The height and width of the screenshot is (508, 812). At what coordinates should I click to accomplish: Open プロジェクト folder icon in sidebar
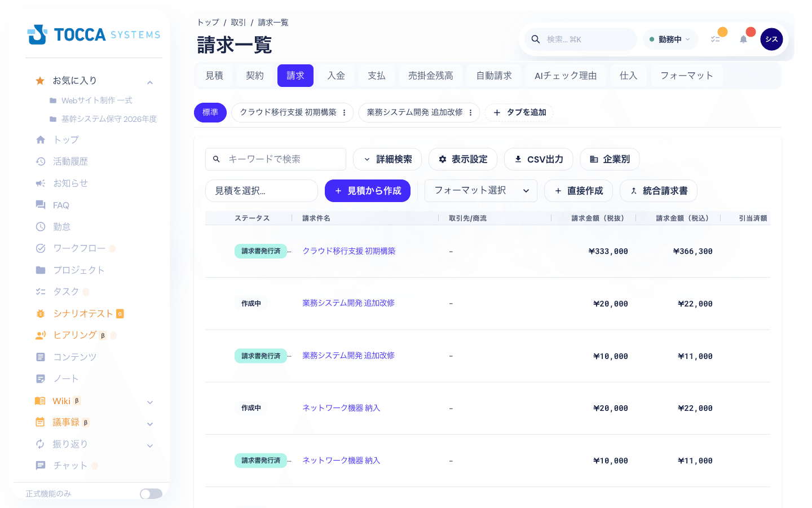coord(41,270)
